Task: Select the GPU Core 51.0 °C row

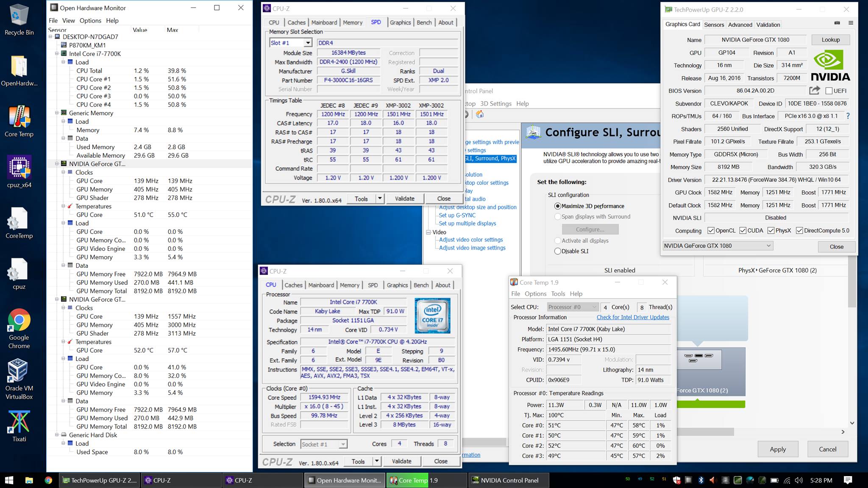Action: coord(149,215)
